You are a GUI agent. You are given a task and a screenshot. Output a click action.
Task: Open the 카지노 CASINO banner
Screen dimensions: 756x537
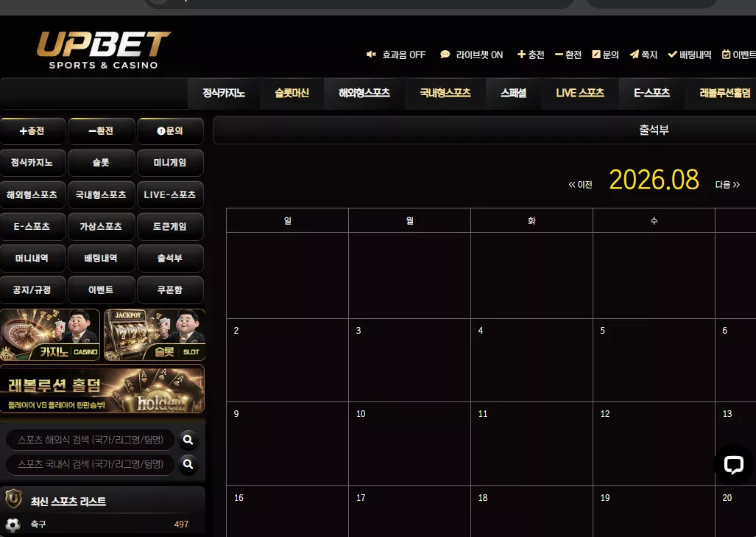point(50,335)
